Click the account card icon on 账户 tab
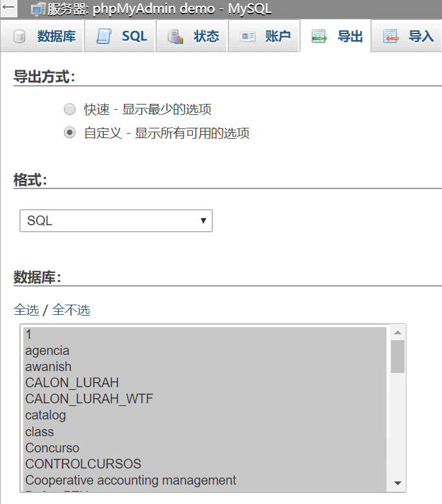The image size is (442, 504). point(248,37)
